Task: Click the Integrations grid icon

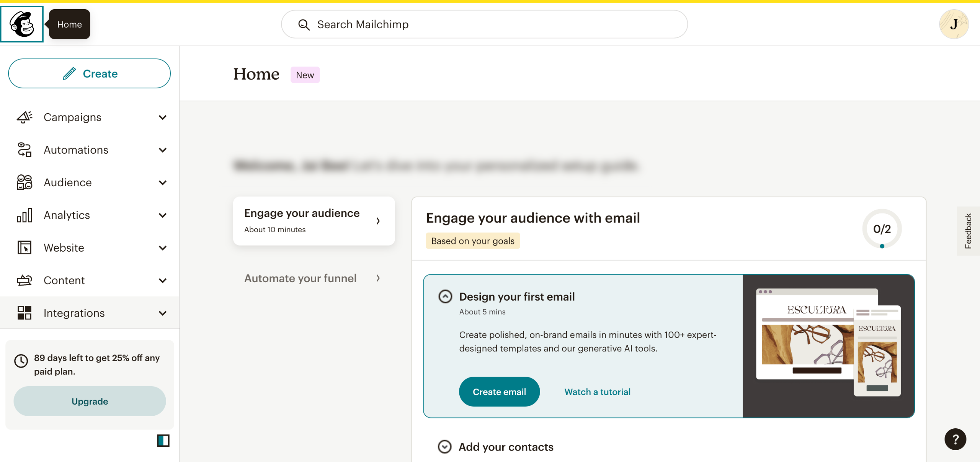Action: [24, 313]
